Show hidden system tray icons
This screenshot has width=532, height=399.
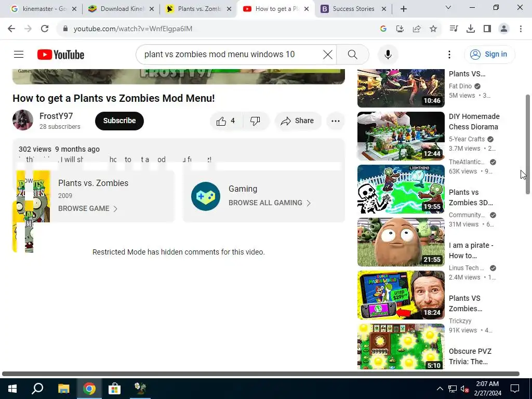coord(440,389)
